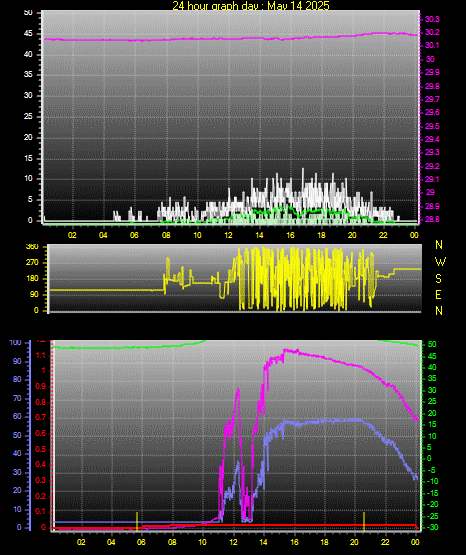Click the red axis label "0.7"
The width and height of the screenshot is (466, 555).
[41, 417]
